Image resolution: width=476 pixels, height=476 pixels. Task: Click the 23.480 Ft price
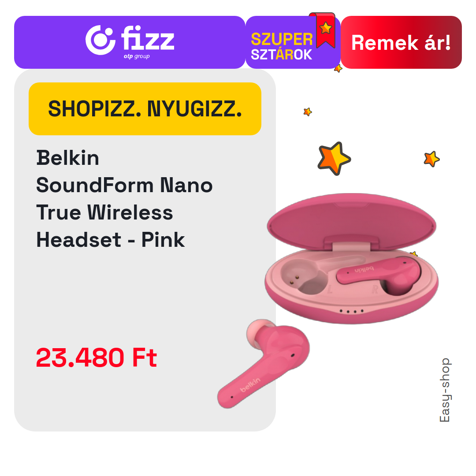coord(96,357)
